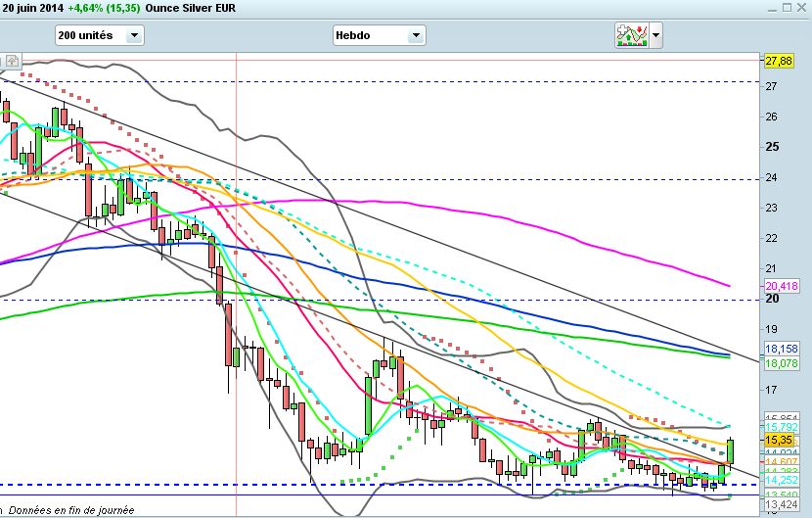This screenshot has height=518, width=812.
Task: Click the 23 value on price axis
Action: [x=771, y=208]
